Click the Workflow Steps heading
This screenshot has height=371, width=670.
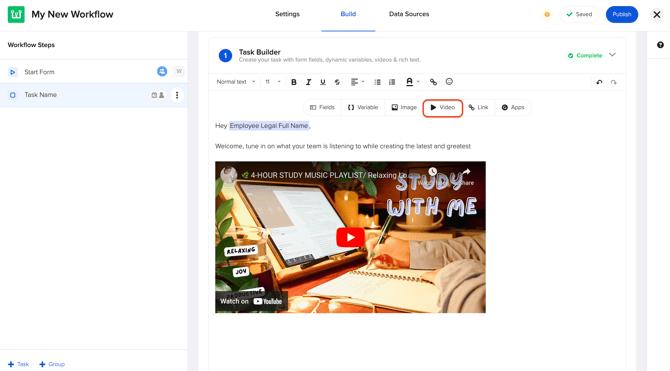(x=31, y=45)
